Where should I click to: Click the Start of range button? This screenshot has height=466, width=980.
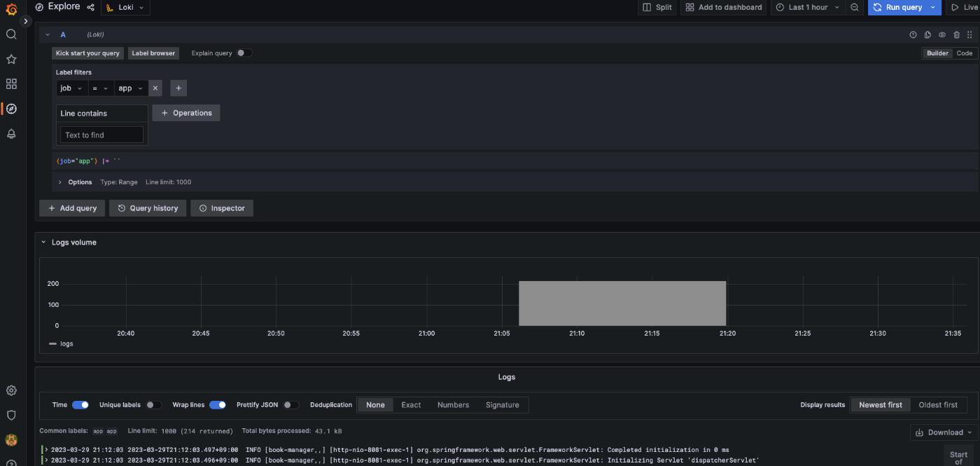959,455
